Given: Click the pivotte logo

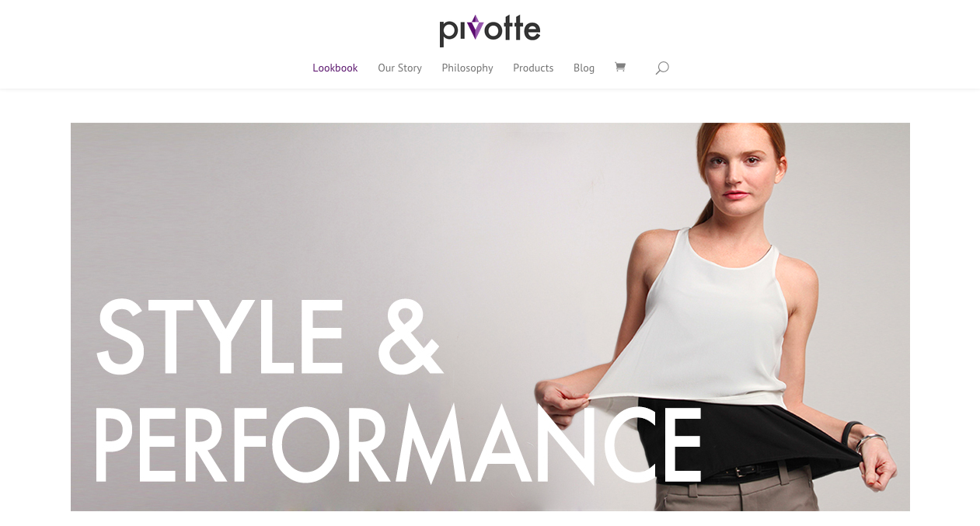Looking at the screenshot, I should pyautogui.click(x=490, y=30).
